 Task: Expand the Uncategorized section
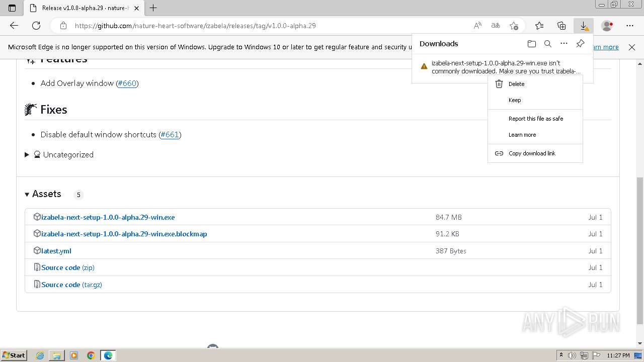click(x=59, y=155)
